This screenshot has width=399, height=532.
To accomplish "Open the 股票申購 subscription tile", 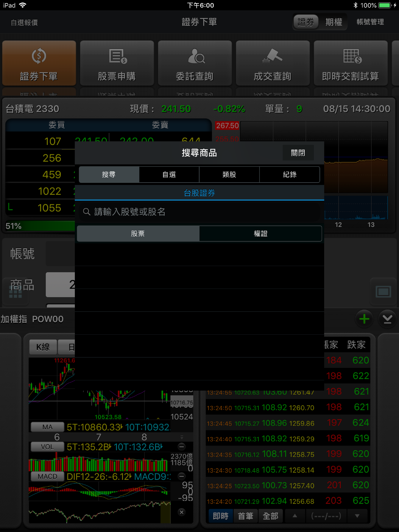I will (117, 63).
